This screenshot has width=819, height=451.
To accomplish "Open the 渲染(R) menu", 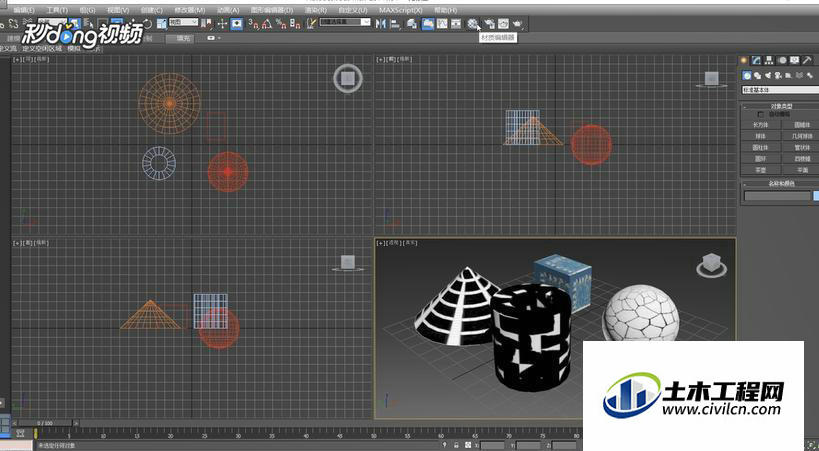I will 315,10.
